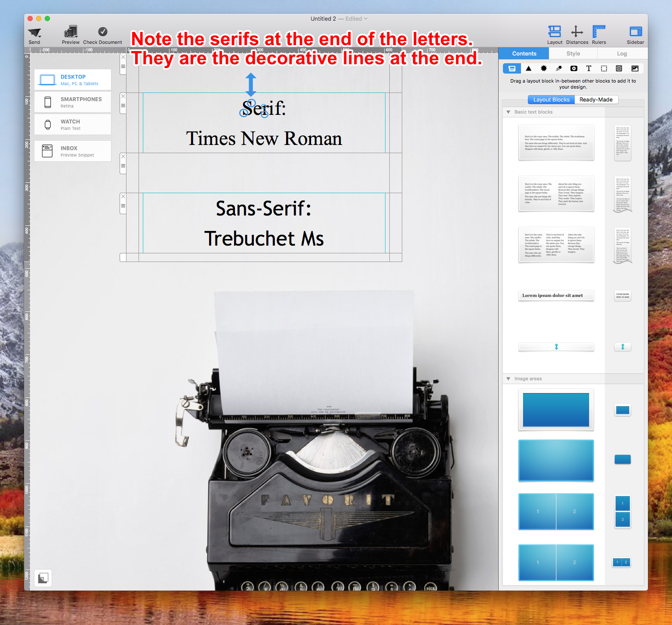Toggle the Distances guides
The height and width of the screenshot is (625, 672).
[x=577, y=31]
